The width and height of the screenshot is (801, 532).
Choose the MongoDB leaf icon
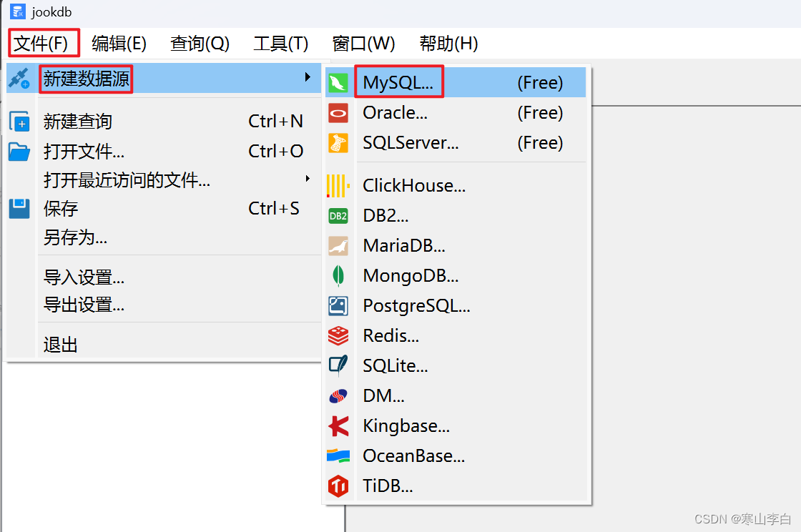(x=338, y=275)
